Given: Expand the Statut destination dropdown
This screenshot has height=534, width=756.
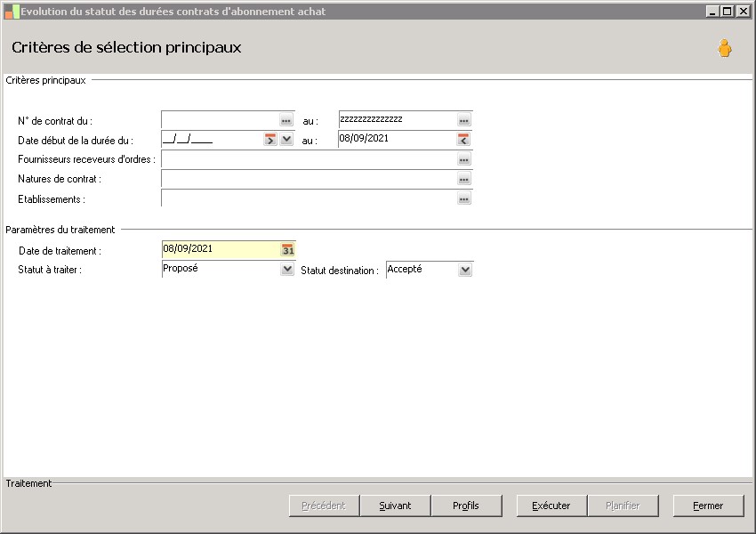Looking at the screenshot, I should point(465,270).
